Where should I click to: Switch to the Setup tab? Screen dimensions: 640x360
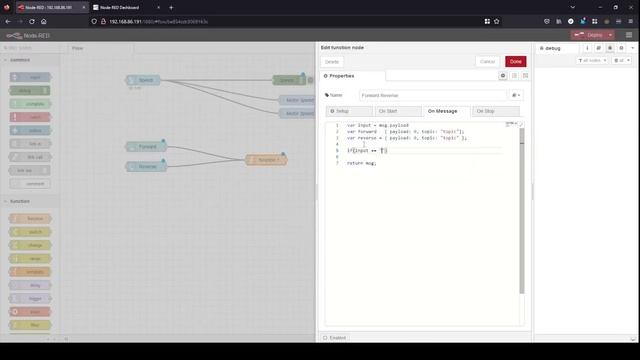coord(349,111)
